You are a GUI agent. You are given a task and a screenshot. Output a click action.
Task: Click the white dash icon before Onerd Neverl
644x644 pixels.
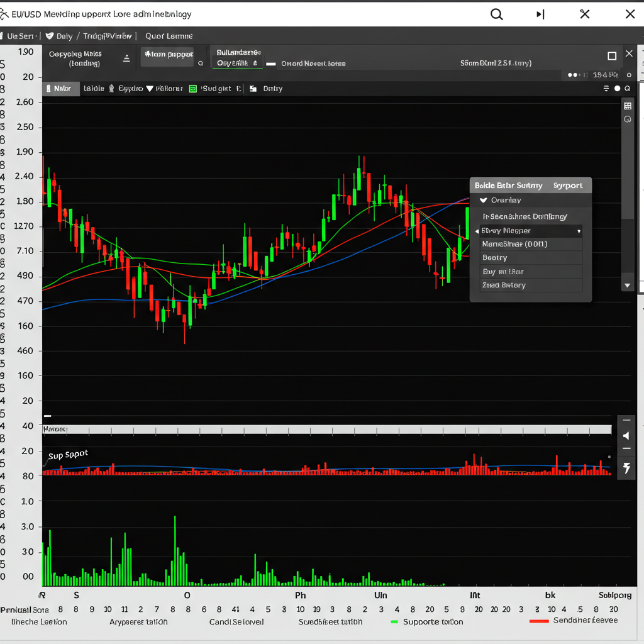(x=270, y=64)
